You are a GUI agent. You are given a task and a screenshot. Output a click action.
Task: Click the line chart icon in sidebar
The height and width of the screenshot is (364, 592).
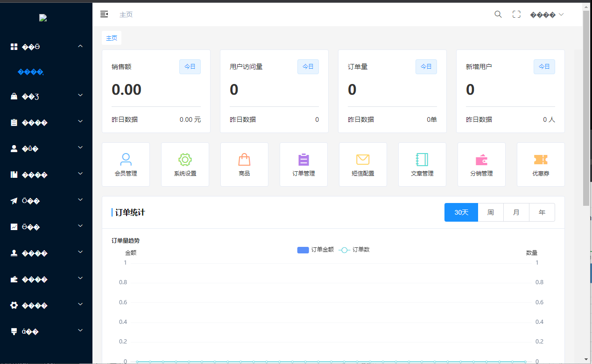[x=14, y=227]
